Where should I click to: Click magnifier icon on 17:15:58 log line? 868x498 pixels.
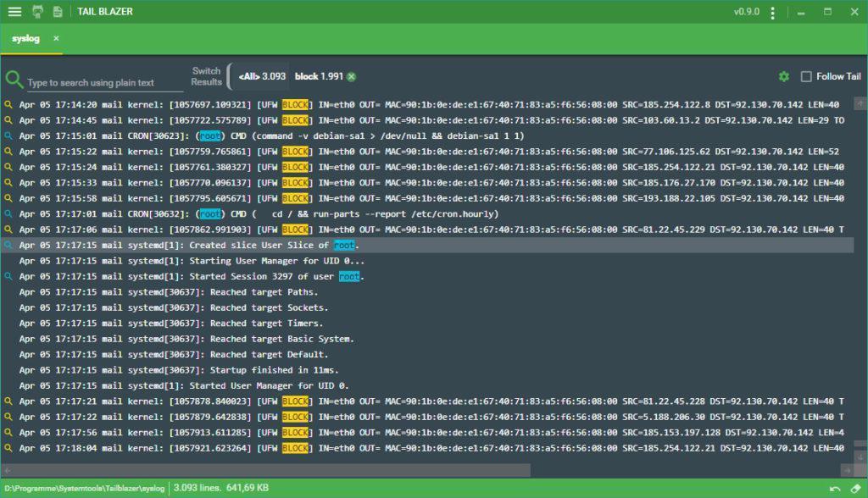(x=8, y=198)
